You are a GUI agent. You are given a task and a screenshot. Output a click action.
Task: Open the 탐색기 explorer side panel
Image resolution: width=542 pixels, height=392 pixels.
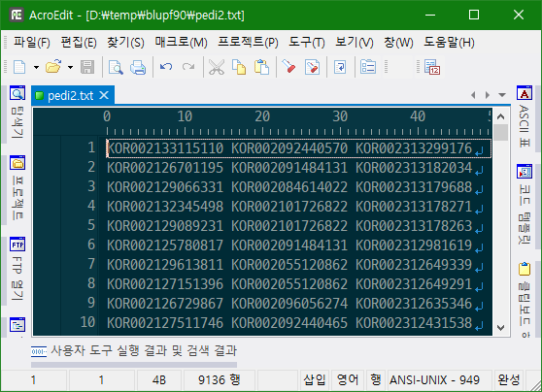pos(17,113)
